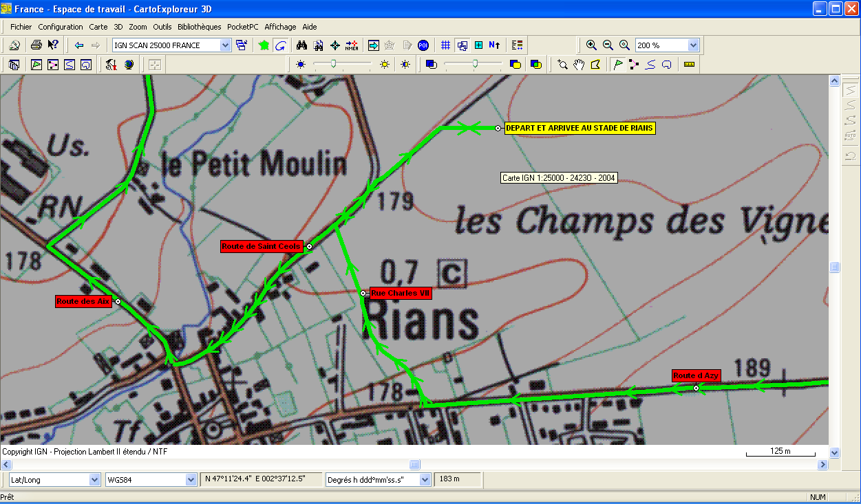This screenshot has height=504, width=861.
Task: Open the Bibliothèques menu
Action: pos(199,27)
